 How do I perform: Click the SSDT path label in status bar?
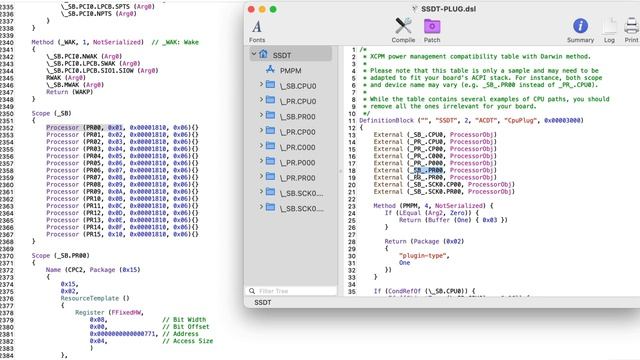[x=262, y=302]
